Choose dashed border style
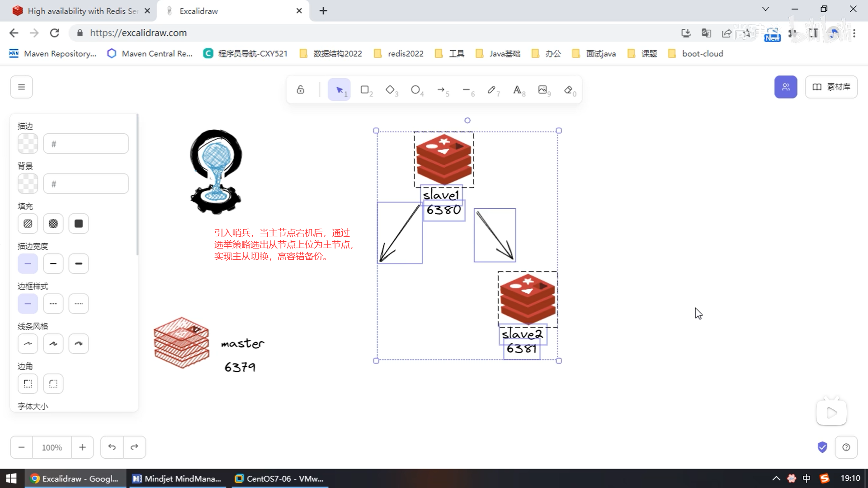 [x=53, y=304]
